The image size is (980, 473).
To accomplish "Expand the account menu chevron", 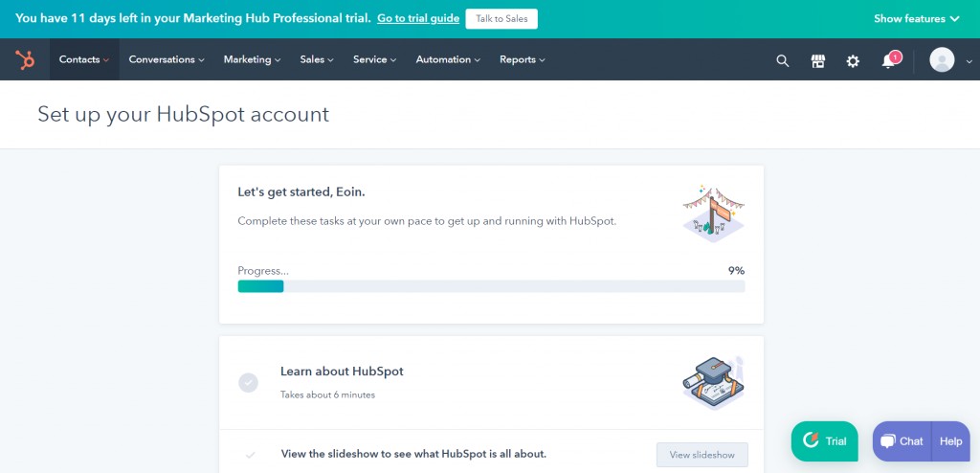I will pos(969,60).
